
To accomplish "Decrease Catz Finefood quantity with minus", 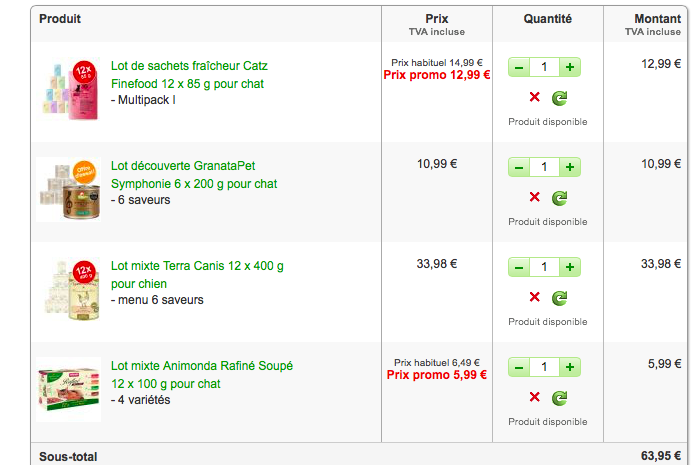I will point(519,67).
